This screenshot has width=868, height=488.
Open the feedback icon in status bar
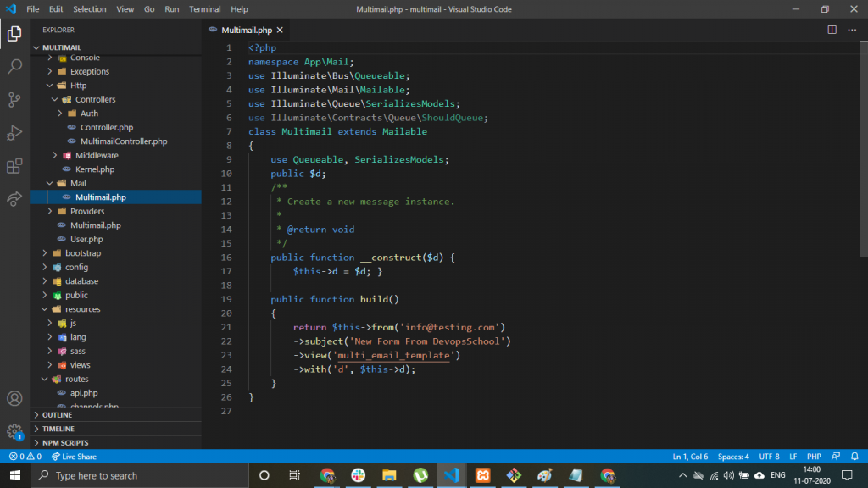[836, 457]
